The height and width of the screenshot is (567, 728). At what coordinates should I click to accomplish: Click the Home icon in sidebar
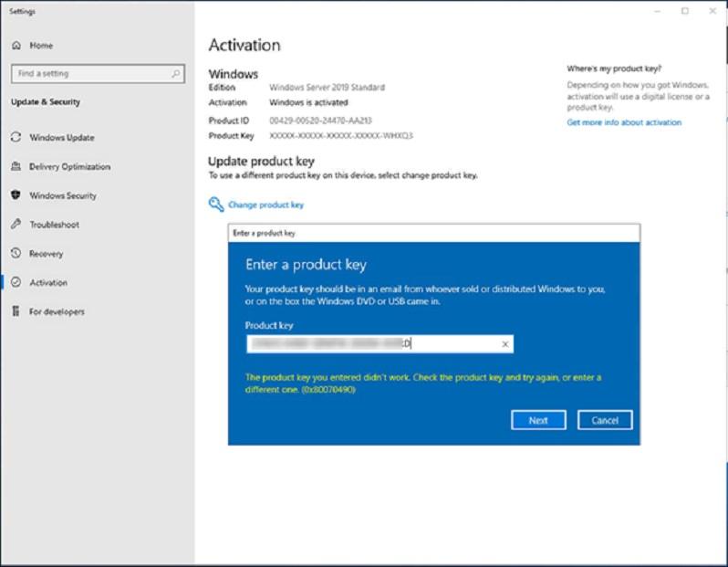(16, 45)
